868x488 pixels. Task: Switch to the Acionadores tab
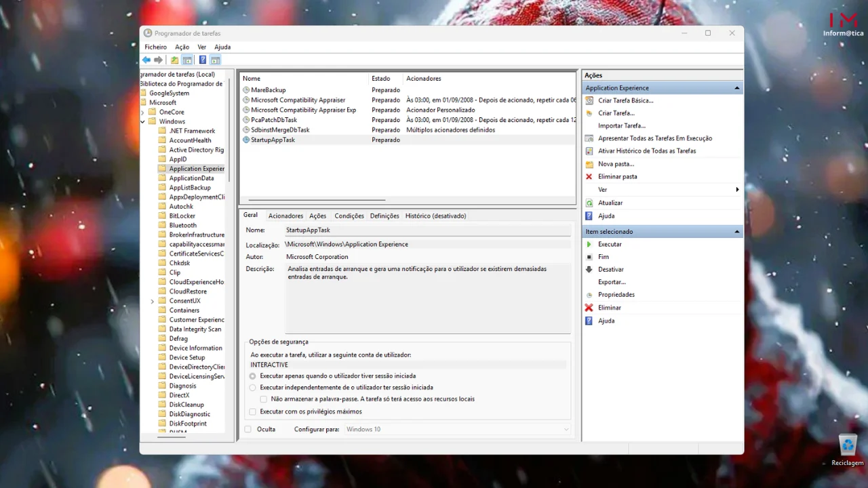pyautogui.click(x=285, y=216)
